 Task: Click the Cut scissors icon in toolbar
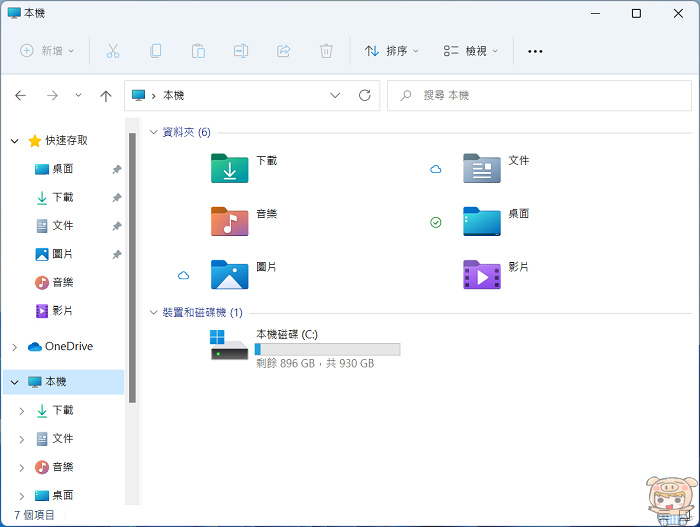coord(113,50)
